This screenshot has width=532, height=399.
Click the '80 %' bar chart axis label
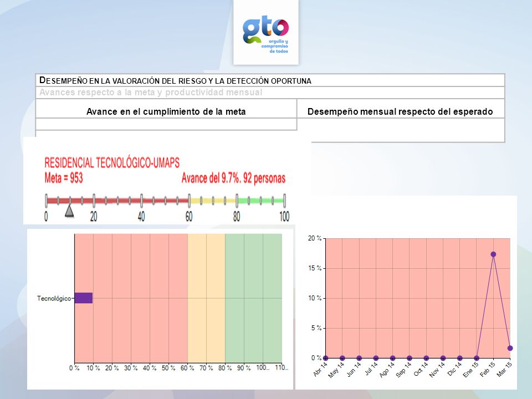(x=224, y=368)
